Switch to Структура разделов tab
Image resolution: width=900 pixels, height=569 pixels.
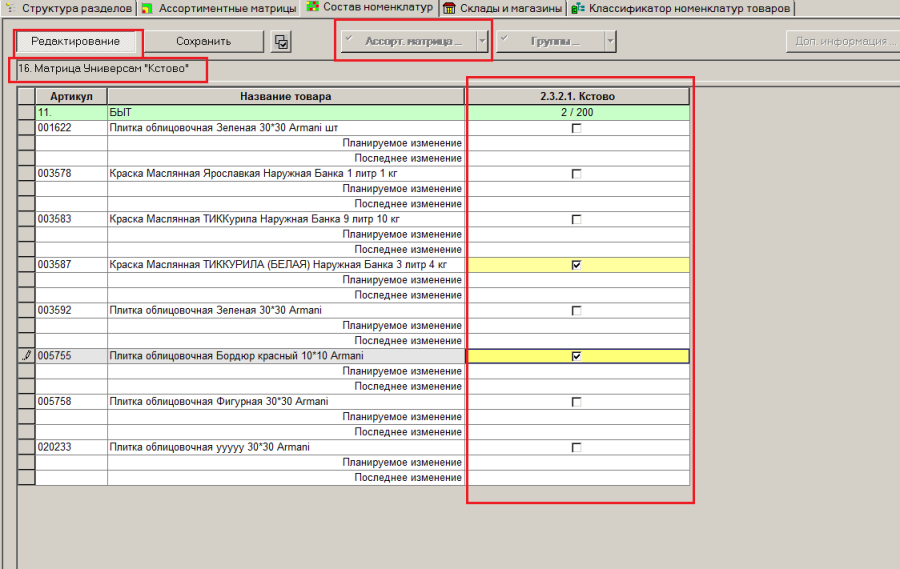coord(69,8)
